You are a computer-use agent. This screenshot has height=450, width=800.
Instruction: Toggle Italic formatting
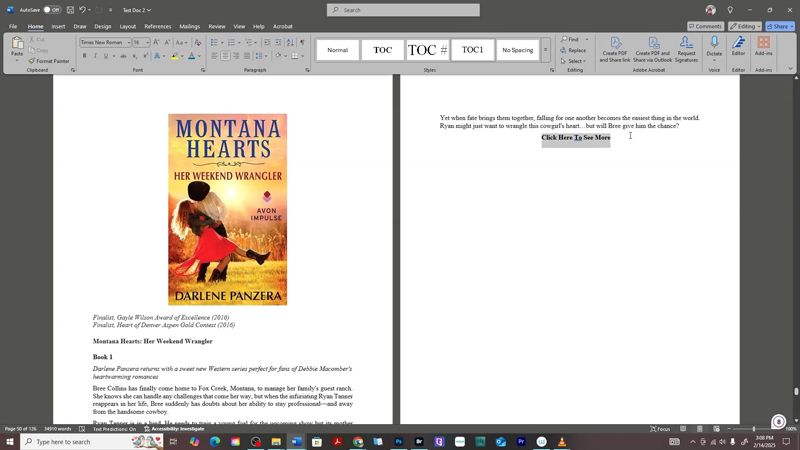point(95,56)
